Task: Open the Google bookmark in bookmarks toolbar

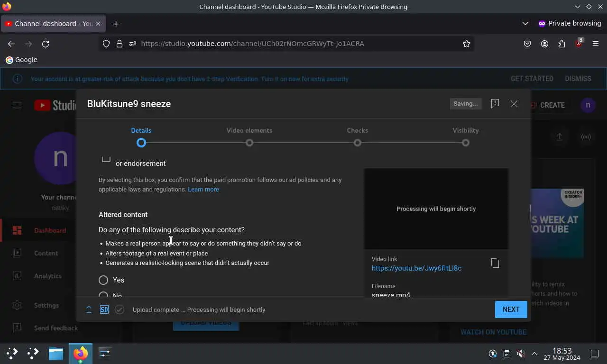Action: tap(21, 60)
